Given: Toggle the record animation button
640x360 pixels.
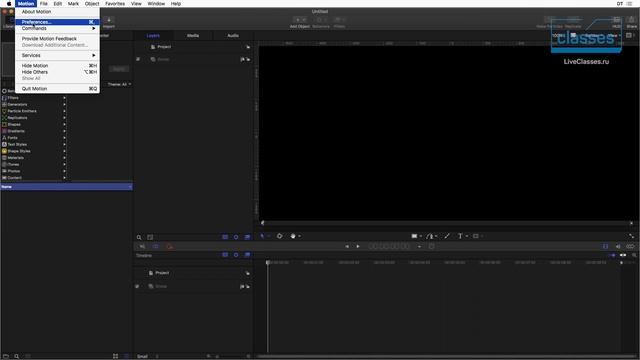Looking at the screenshot, I should point(170,247).
